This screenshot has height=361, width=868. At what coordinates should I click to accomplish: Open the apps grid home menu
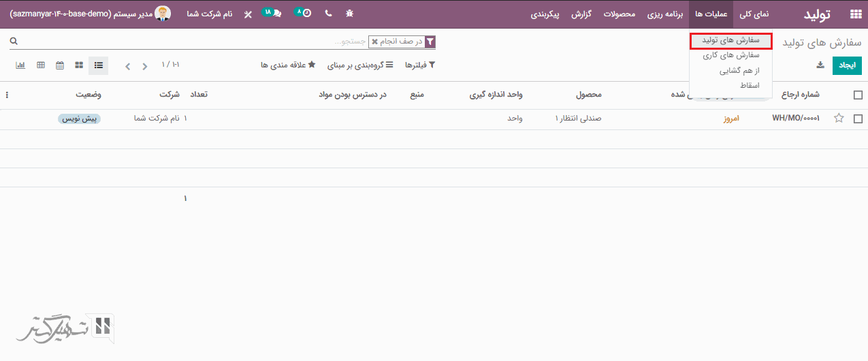(855, 14)
